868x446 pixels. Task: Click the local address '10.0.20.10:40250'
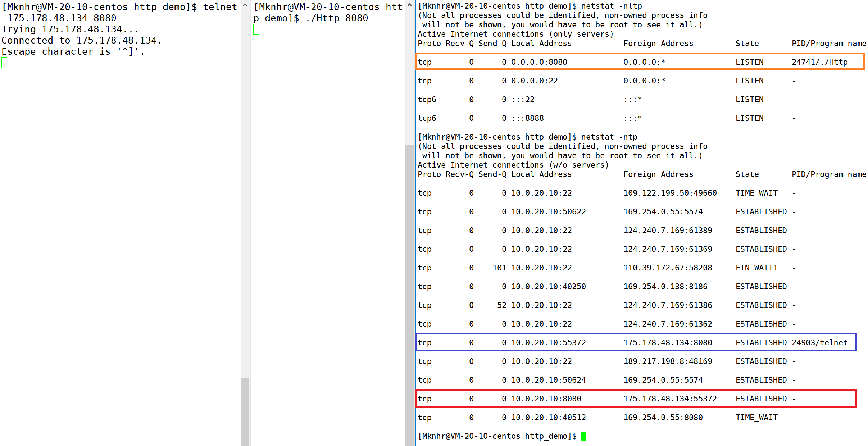548,286
